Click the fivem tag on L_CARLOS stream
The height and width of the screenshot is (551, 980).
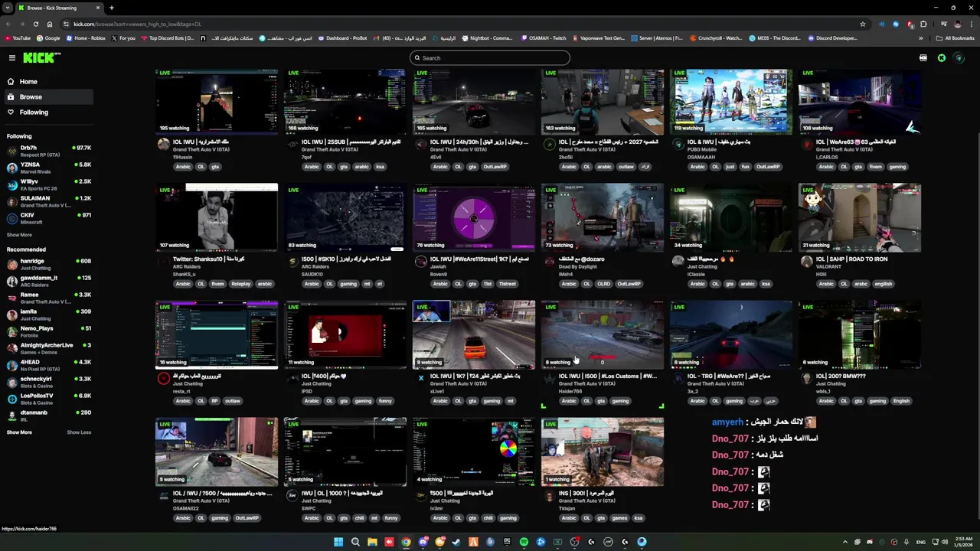(876, 167)
